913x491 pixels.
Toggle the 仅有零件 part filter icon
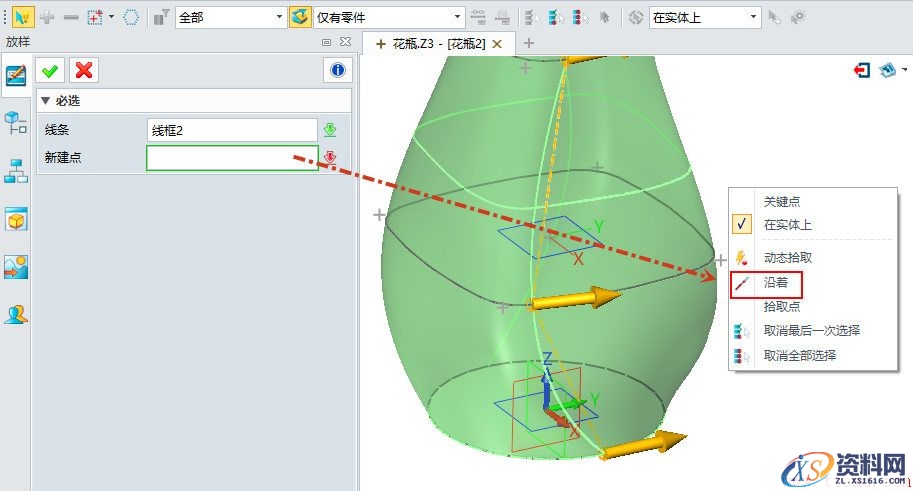300,17
